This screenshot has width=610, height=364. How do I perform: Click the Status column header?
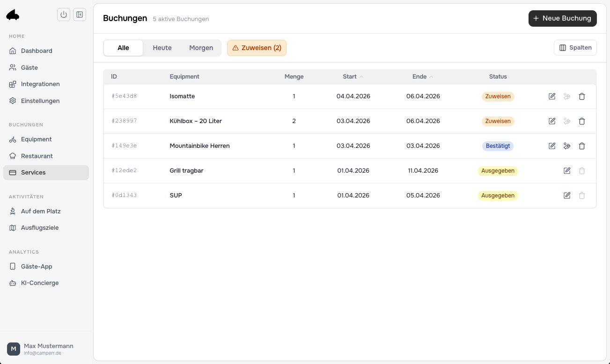click(x=498, y=77)
